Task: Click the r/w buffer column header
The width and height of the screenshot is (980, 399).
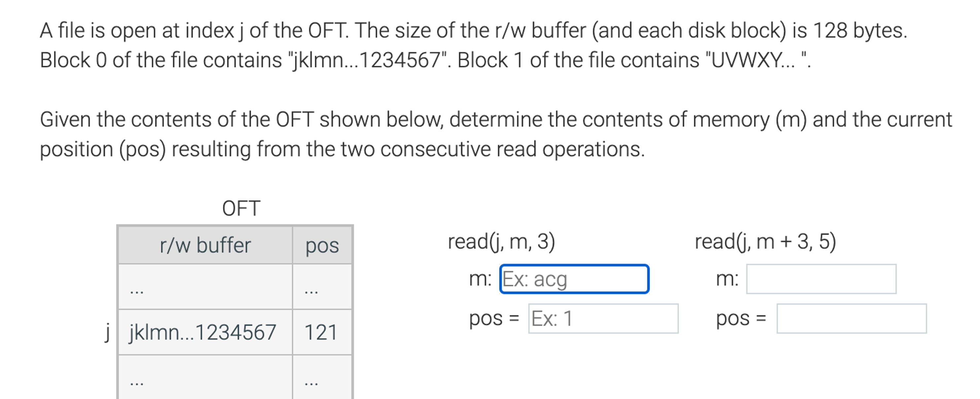Action: click(x=205, y=245)
